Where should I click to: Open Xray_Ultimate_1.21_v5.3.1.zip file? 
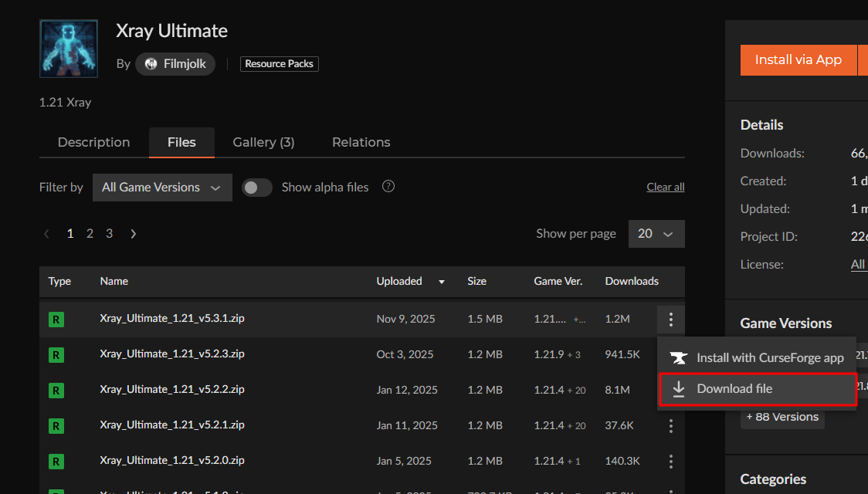(x=172, y=319)
